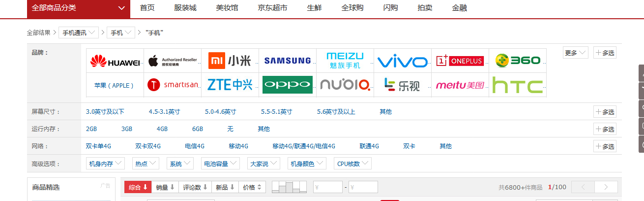Enable 多选 for 屏幕尺寸 row
The height and width of the screenshot is (201, 644).
coord(605,112)
